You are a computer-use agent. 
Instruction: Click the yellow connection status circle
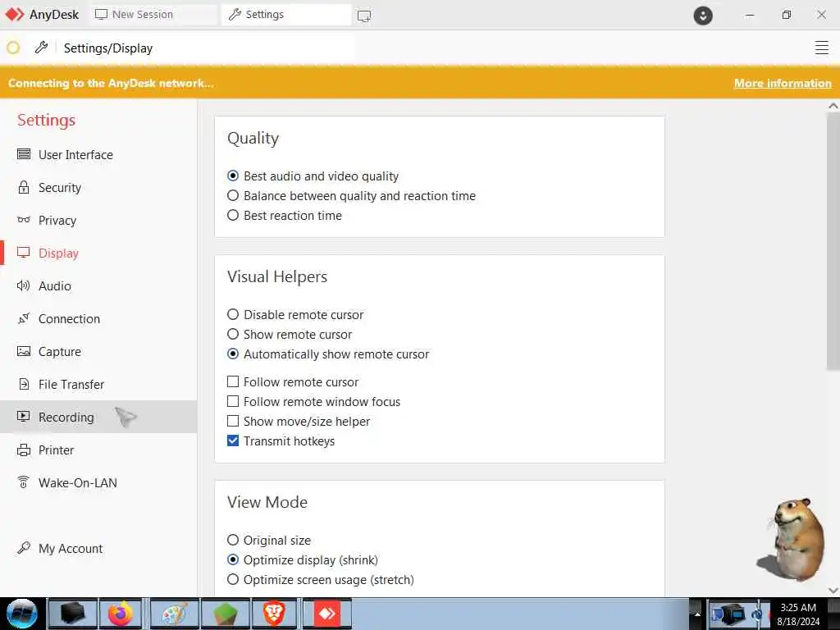click(13, 48)
